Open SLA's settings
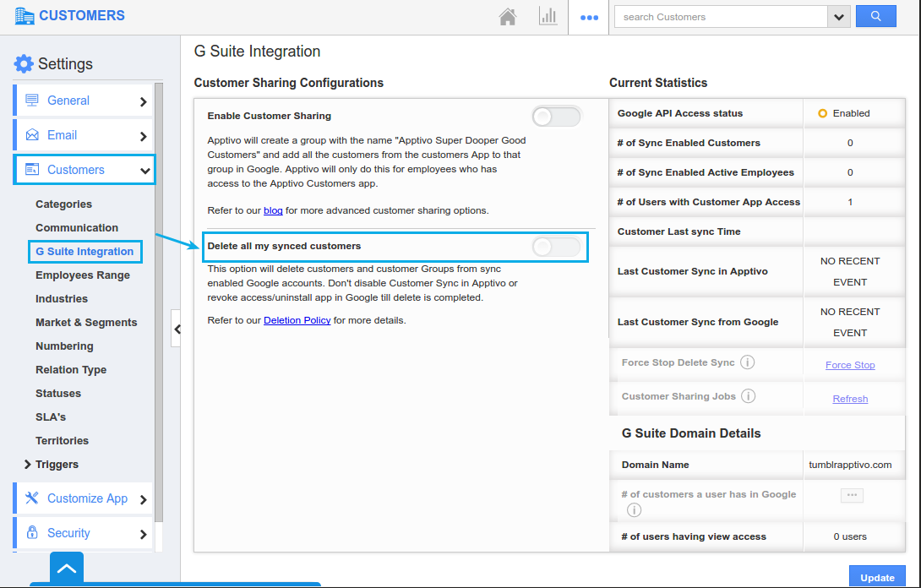Image resolution: width=921 pixels, height=588 pixels. point(51,416)
